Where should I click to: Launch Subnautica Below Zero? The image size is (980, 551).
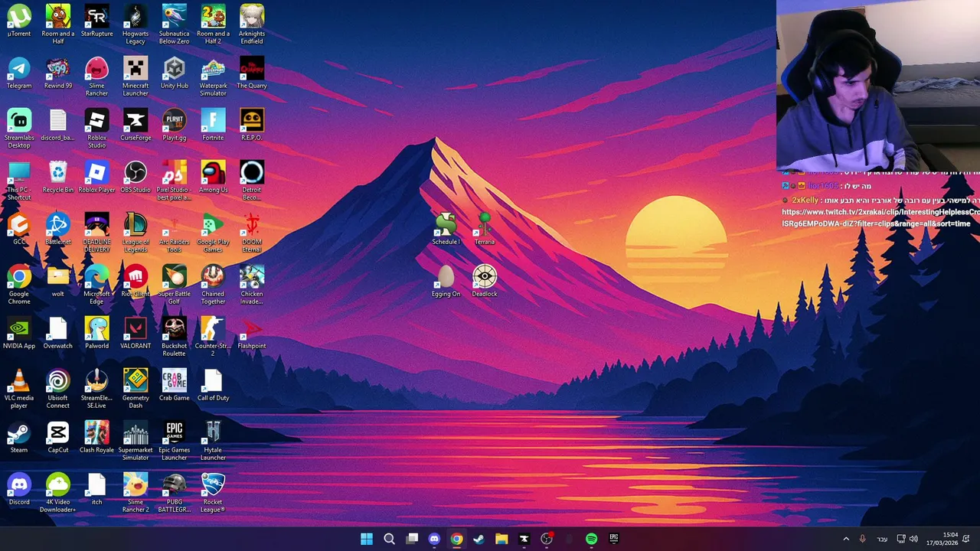174,24
